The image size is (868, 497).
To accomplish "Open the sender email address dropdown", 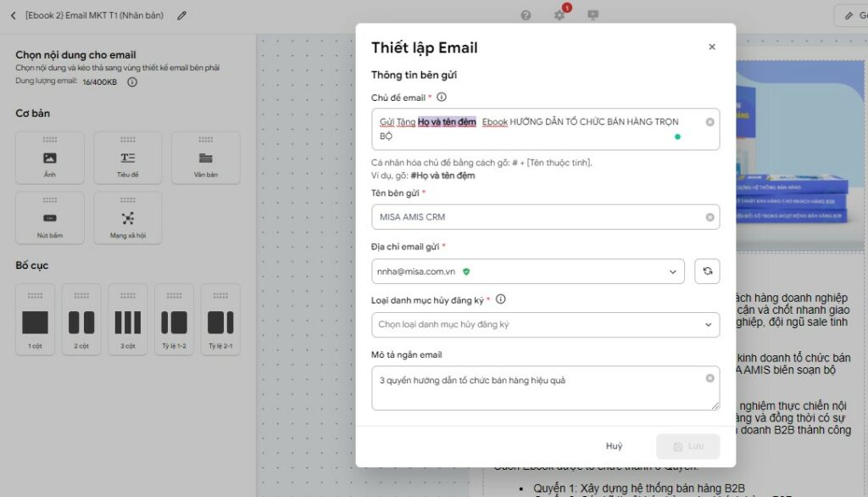I will (672, 271).
